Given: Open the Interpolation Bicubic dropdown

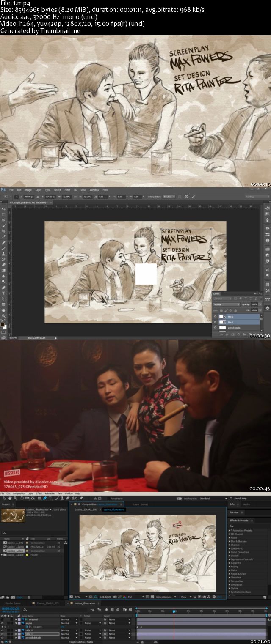Looking at the screenshot, I should [x=169, y=197].
